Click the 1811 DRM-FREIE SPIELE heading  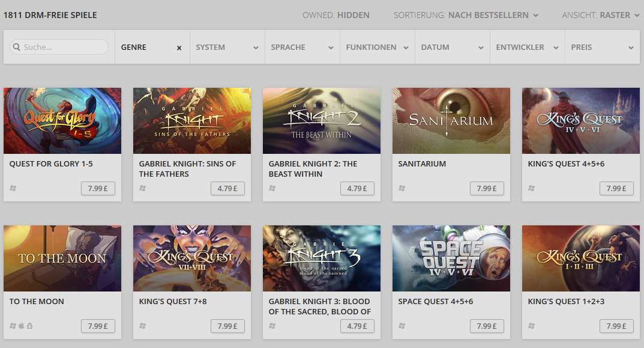tap(50, 15)
